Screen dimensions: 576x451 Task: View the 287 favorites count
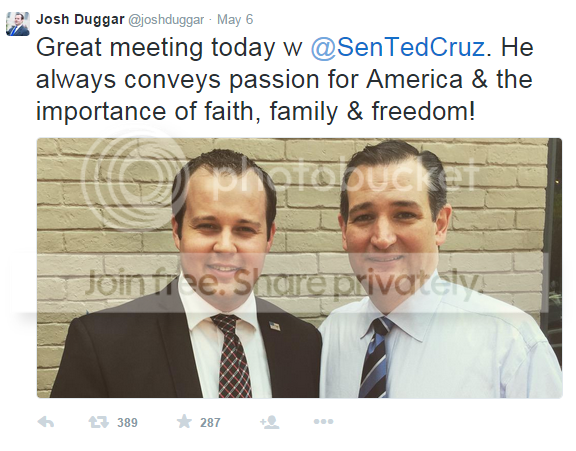(210, 423)
